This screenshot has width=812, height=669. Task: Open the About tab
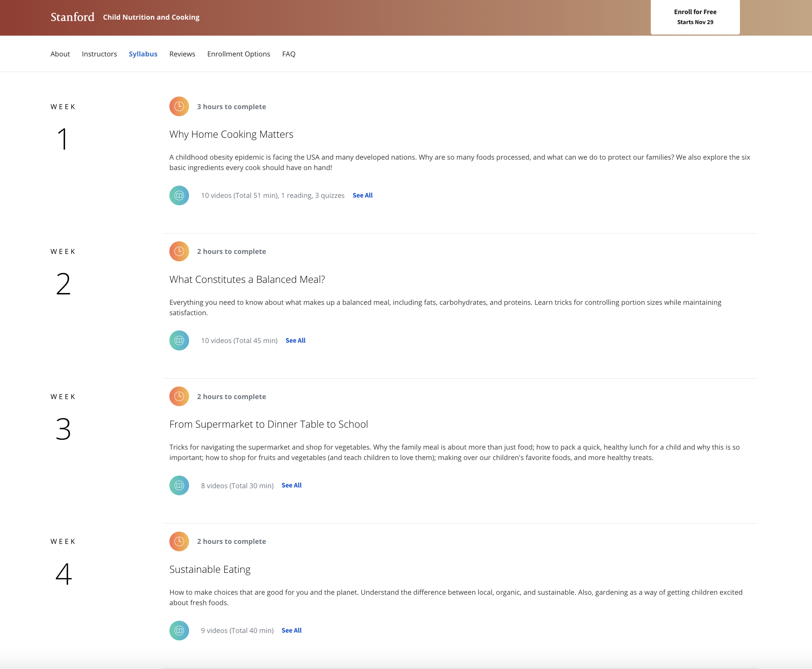[60, 54]
